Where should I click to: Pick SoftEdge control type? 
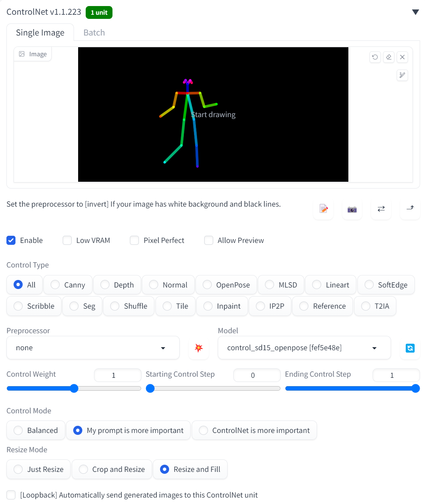pos(386,285)
